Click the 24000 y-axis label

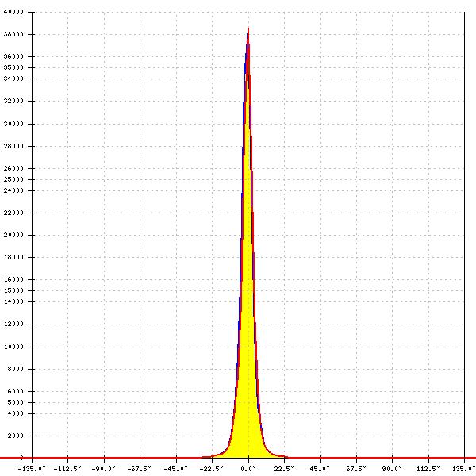coord(13,190)
